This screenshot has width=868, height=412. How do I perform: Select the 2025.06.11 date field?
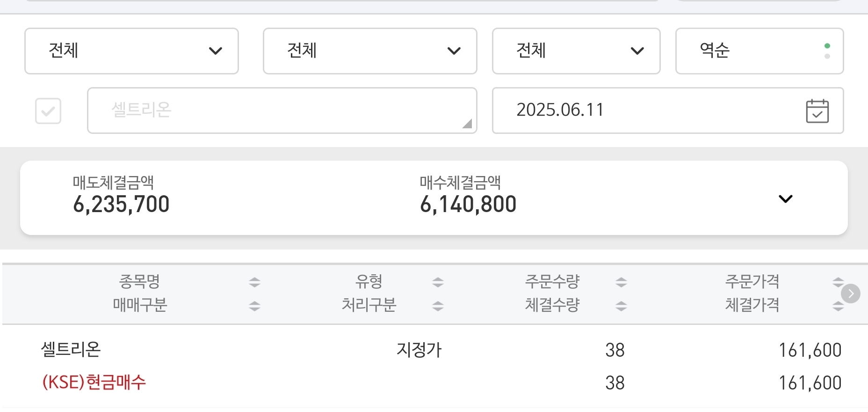(668, 110)
